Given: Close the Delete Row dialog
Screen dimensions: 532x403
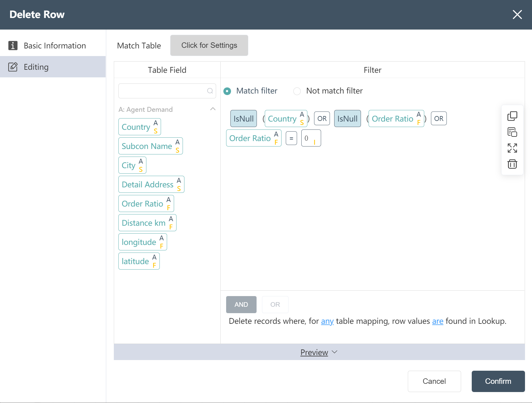Looking at the screenshot, I should (517, 14).
